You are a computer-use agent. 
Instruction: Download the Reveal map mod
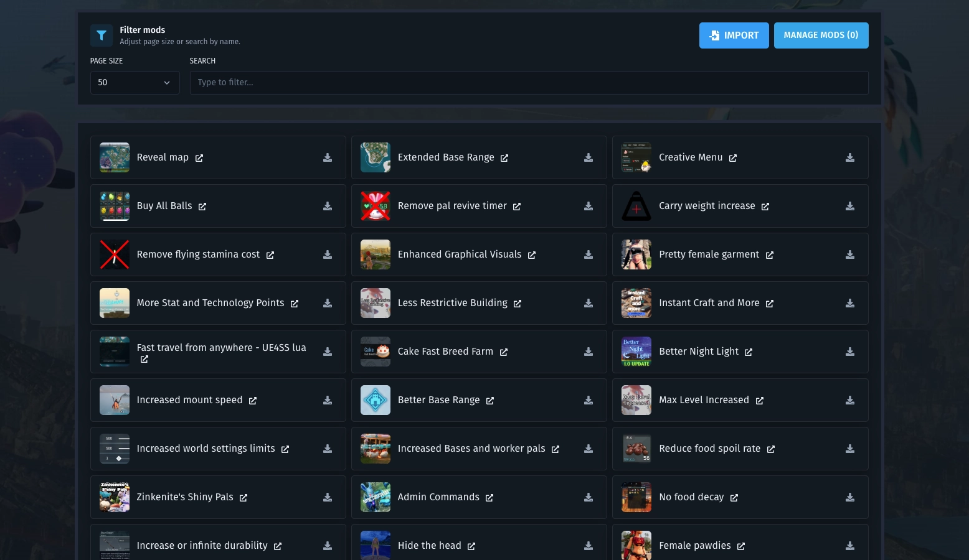coord(328,158)
